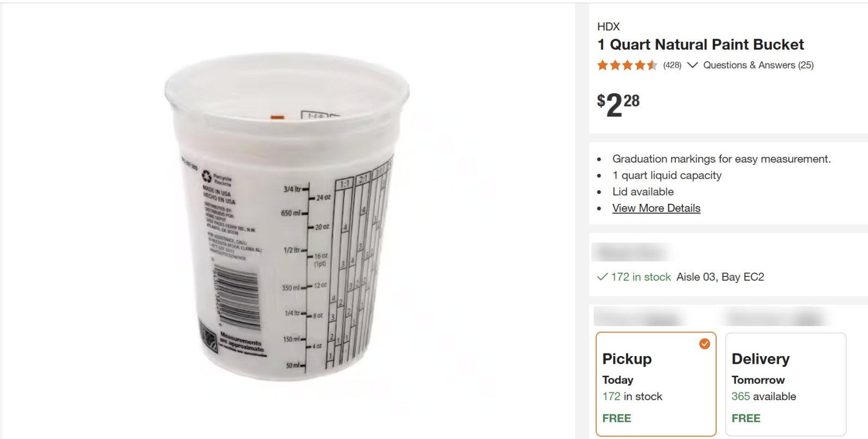Click the HDX brand name
Viewport: 868px width, 439px height.
tap(608, 27)
